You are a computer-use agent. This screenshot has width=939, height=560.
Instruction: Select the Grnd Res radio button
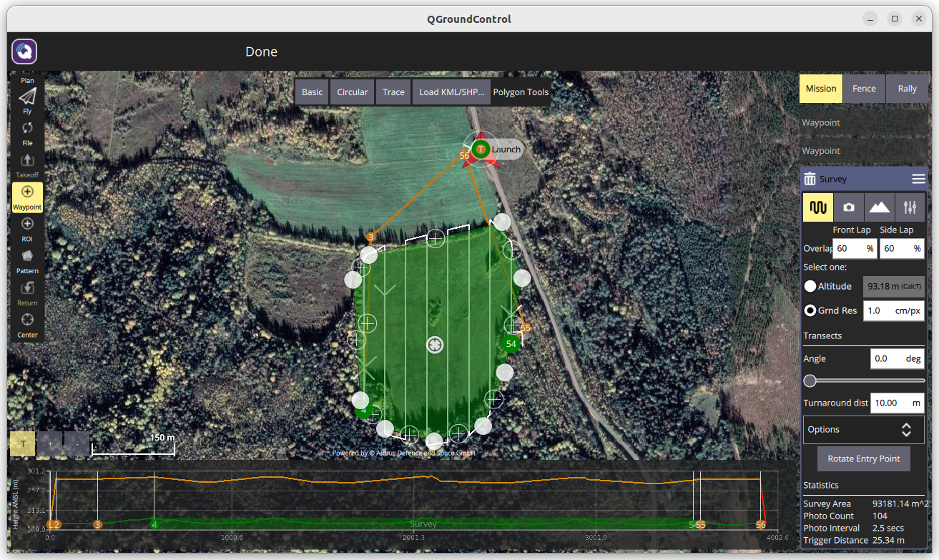pyautogui.click(x=810, y=310)
